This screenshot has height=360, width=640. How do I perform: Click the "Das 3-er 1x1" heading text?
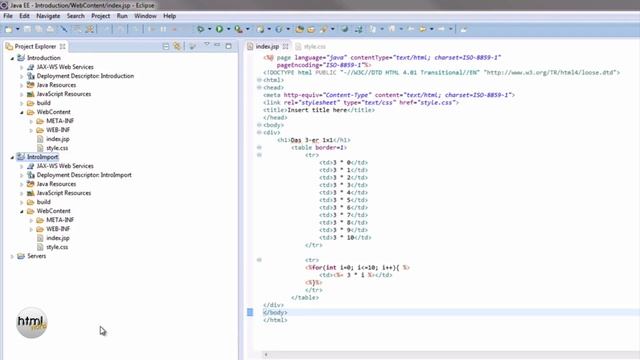pyautogui.click(x=311, y=140)
